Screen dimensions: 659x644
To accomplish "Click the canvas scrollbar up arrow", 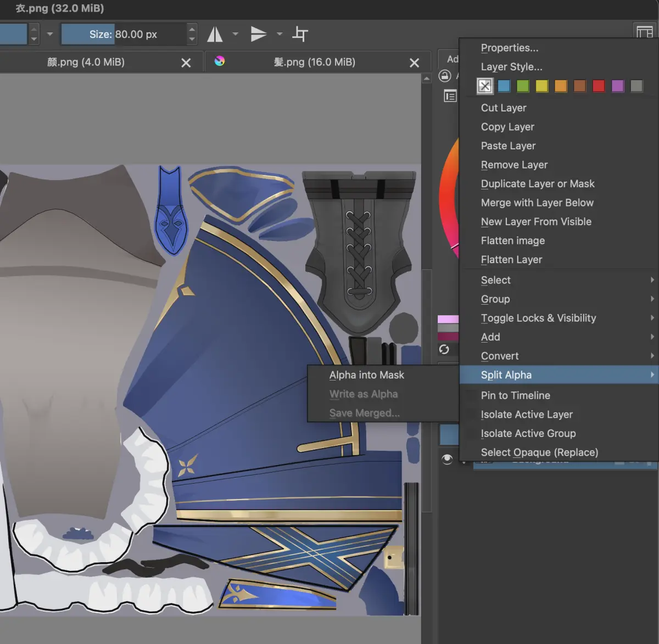I will point(427,79).
